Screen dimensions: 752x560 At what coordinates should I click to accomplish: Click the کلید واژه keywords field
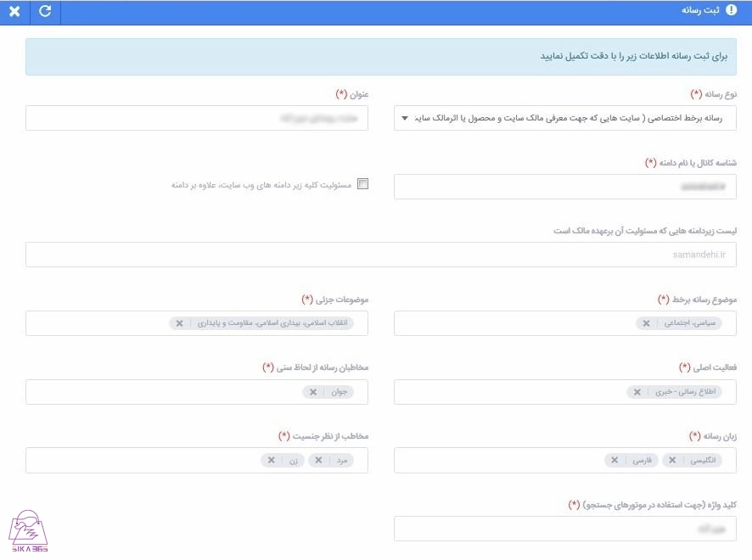[x=566, y=529]
